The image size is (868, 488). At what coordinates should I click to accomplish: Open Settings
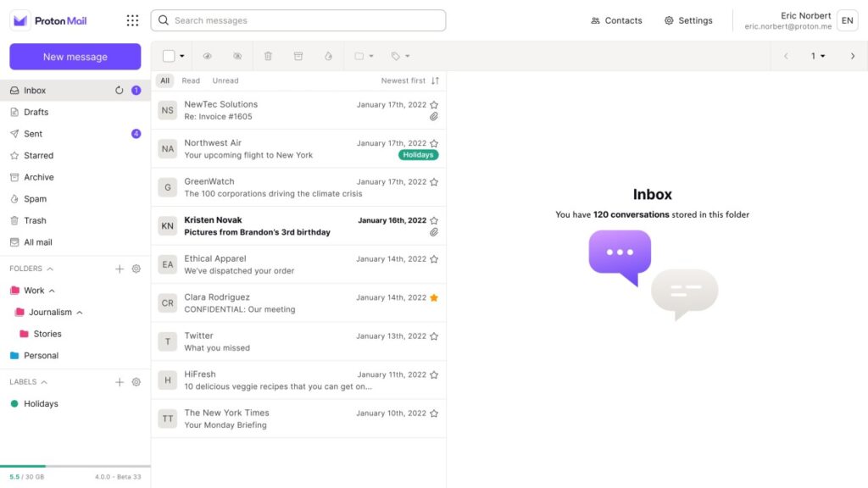pos(688,20)
